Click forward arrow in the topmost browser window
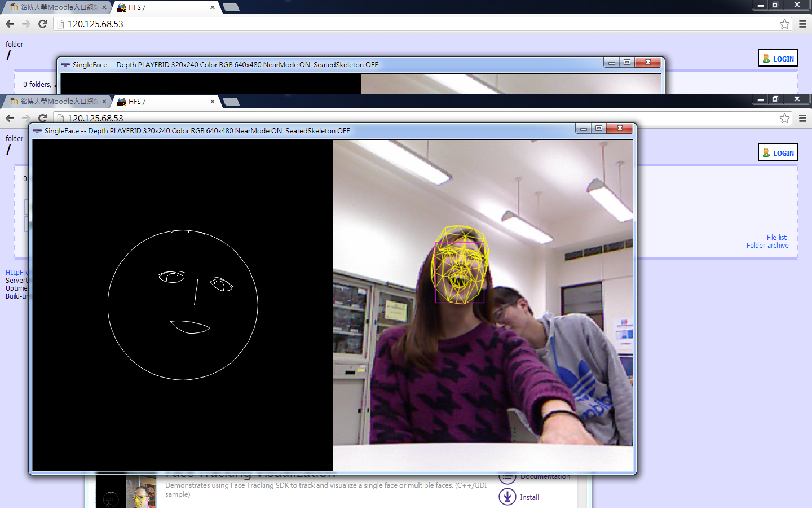Viewport: 812px width, 508px height. point(26,24)
